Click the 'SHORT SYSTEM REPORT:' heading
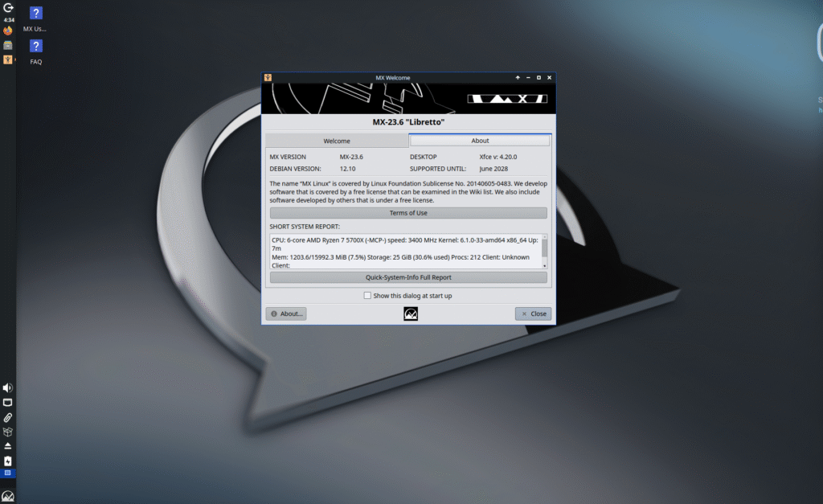 (x=305, y=227)
